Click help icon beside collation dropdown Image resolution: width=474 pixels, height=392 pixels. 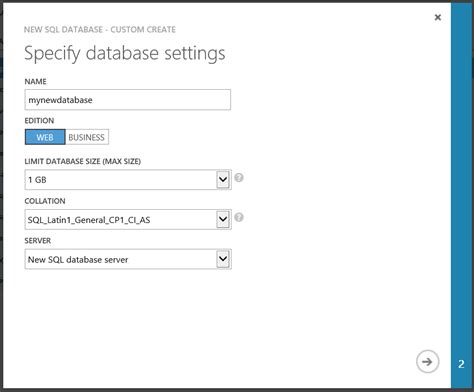pyautogui.click(x=239, y=217)
